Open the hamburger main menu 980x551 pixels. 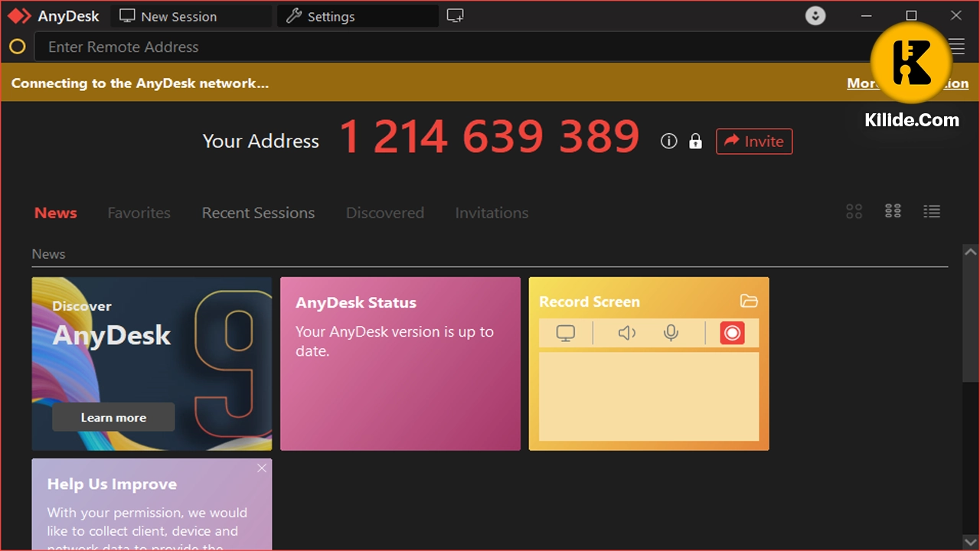click(957, 47)
